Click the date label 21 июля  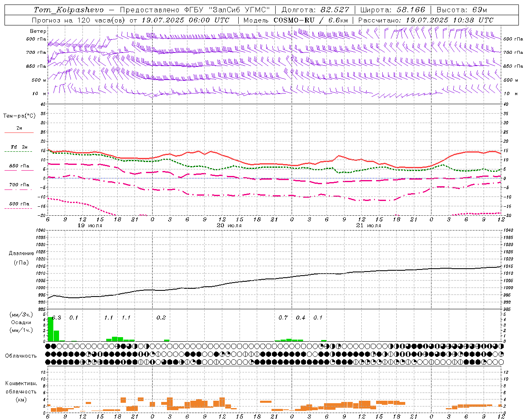369,226
